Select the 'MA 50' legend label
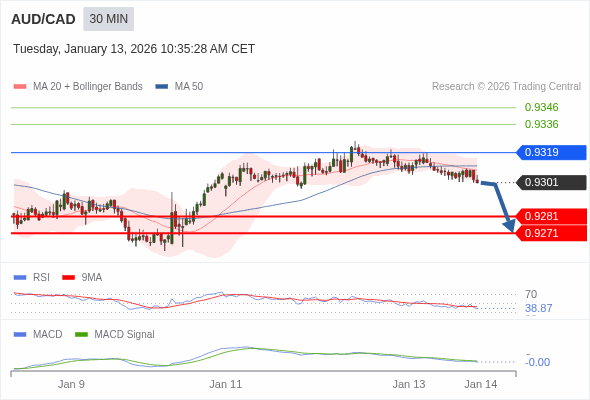 tap(189, 87)
